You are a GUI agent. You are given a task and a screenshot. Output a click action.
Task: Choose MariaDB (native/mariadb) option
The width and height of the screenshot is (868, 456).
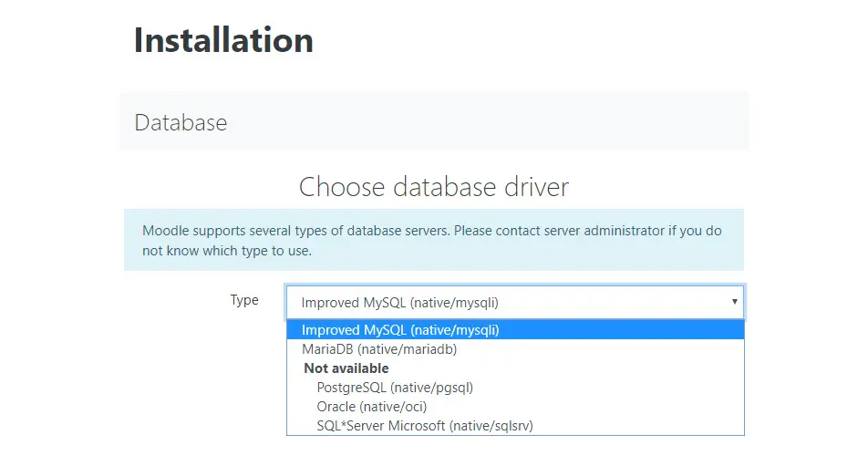(379, 348)
